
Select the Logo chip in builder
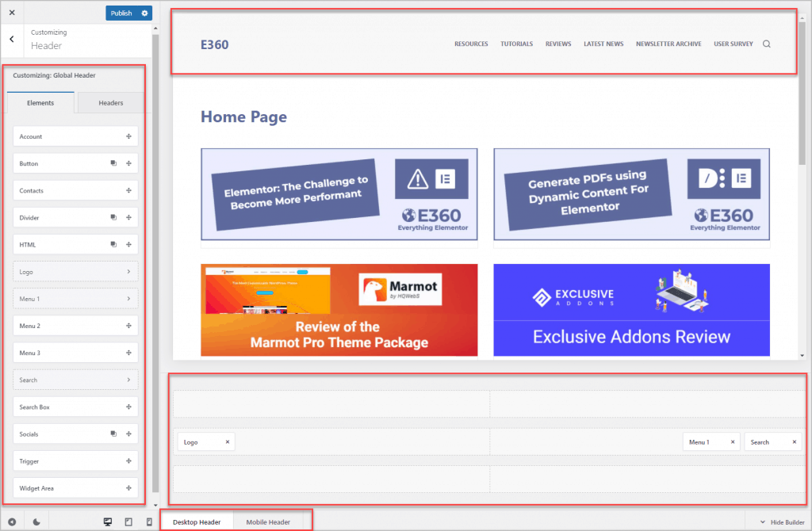tap(207, 442)
